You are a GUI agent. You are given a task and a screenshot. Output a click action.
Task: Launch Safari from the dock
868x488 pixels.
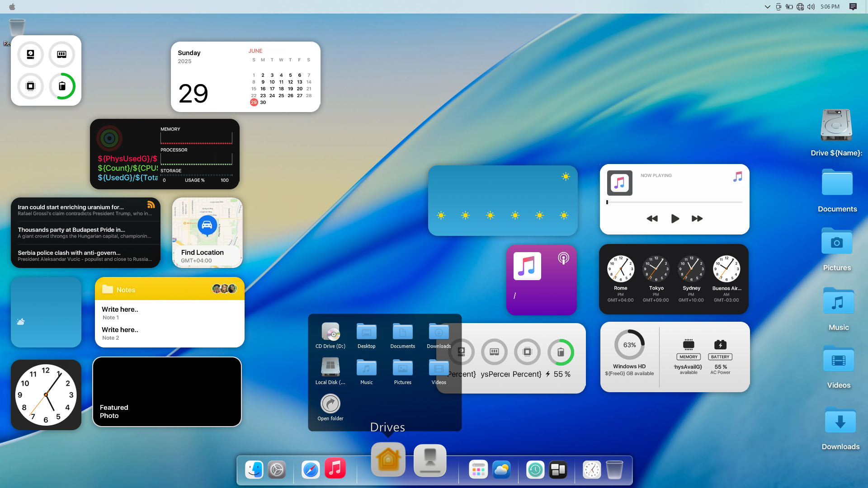point(311,470)
